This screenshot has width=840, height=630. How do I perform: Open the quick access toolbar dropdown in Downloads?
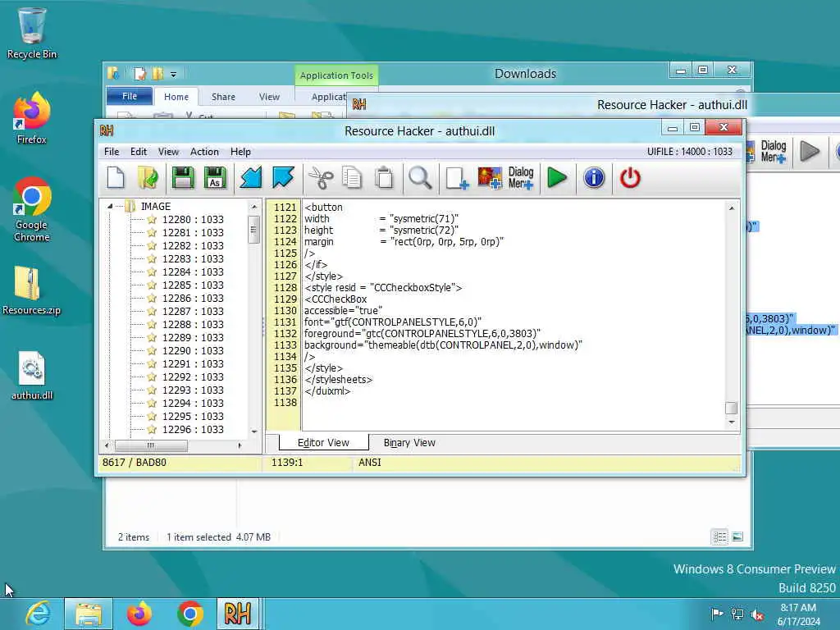click(174, 74)
